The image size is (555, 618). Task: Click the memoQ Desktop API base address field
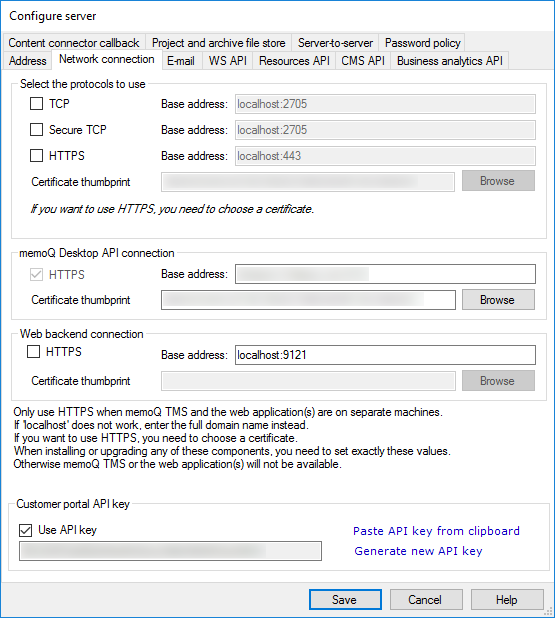[385, 274]
